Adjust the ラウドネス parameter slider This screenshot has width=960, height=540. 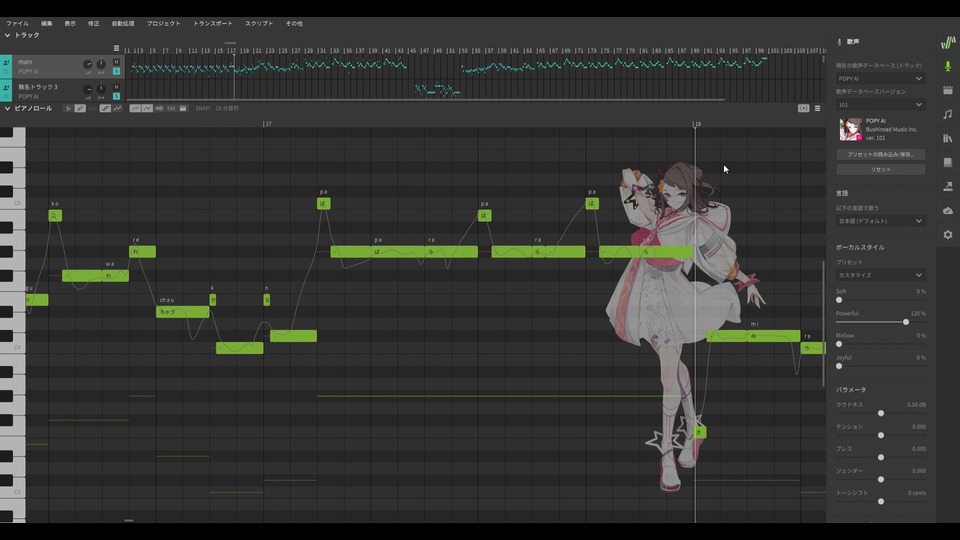[x=880, y=413]
